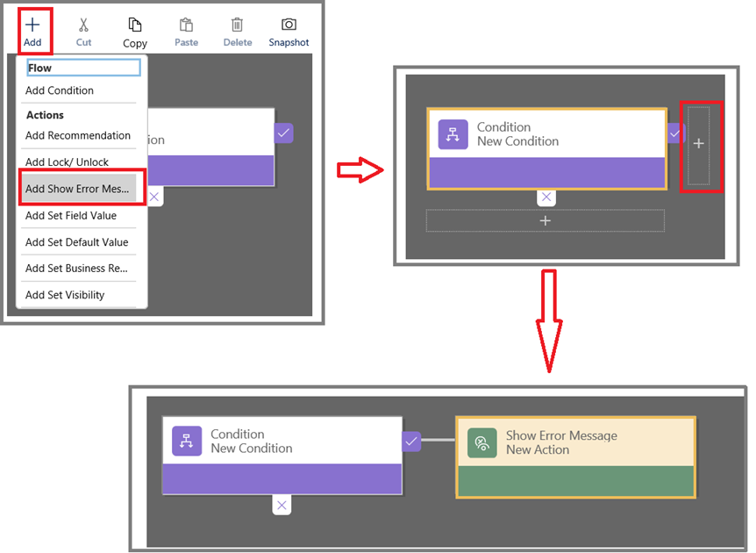Click the Copy toolbar icon
756x553 pixels.
click(134, 25)
